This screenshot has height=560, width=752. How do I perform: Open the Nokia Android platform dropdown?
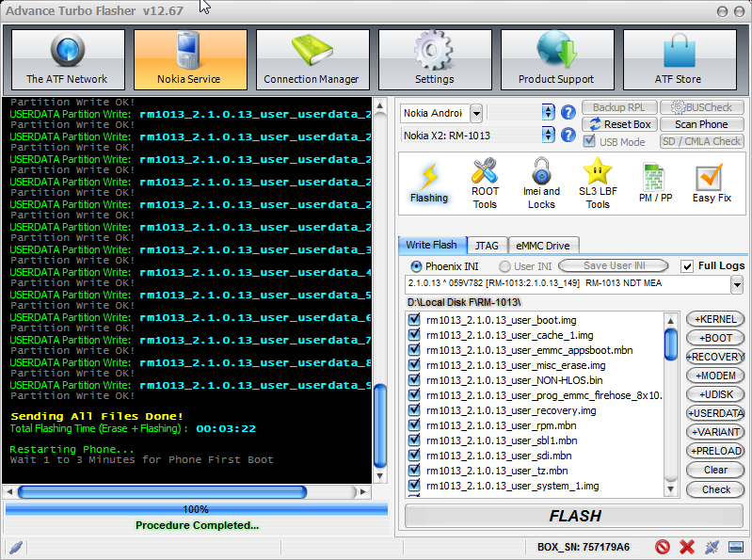tap(476, 113)
